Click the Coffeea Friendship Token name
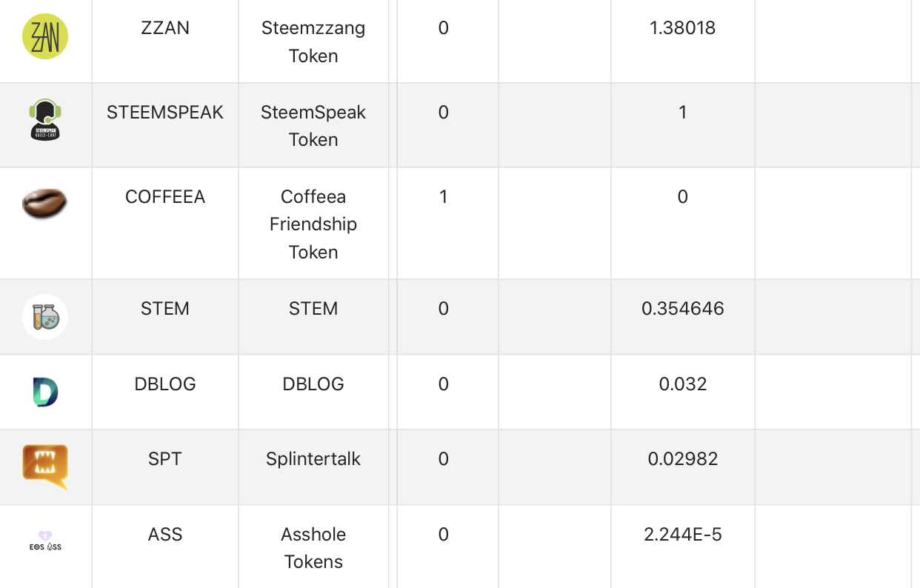 click(x=313, y=224)
